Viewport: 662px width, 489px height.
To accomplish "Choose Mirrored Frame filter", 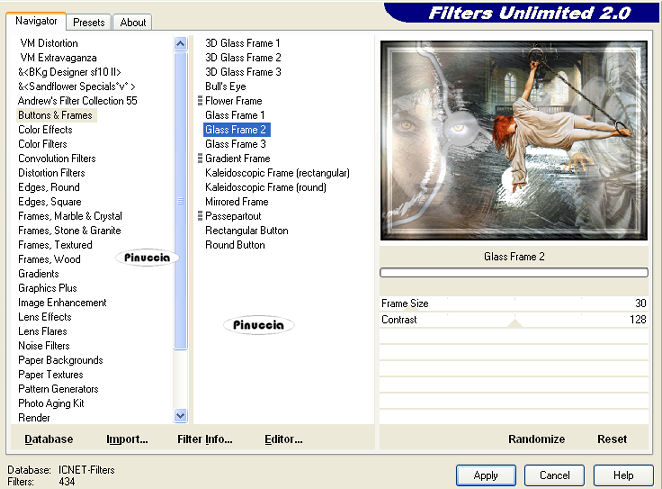I will click(237, 201).
